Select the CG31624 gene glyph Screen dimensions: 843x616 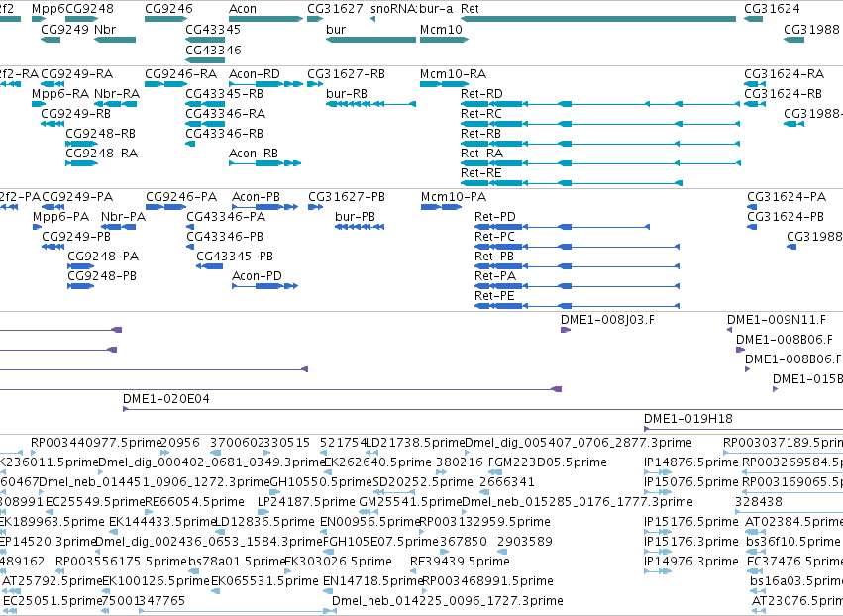753,19
